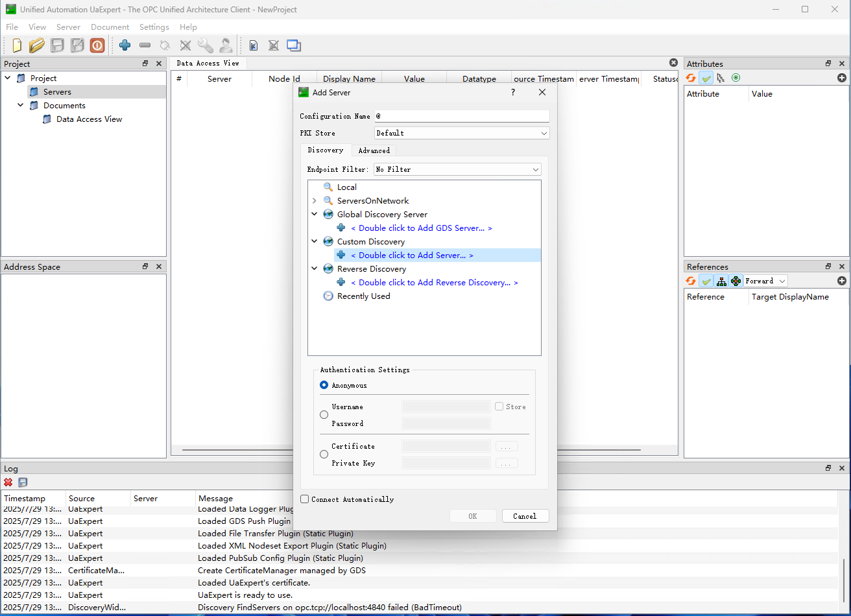Click Cancel in the Add Server dialog
The width and height of the screenshot is (851, 616).
point(525,516)
